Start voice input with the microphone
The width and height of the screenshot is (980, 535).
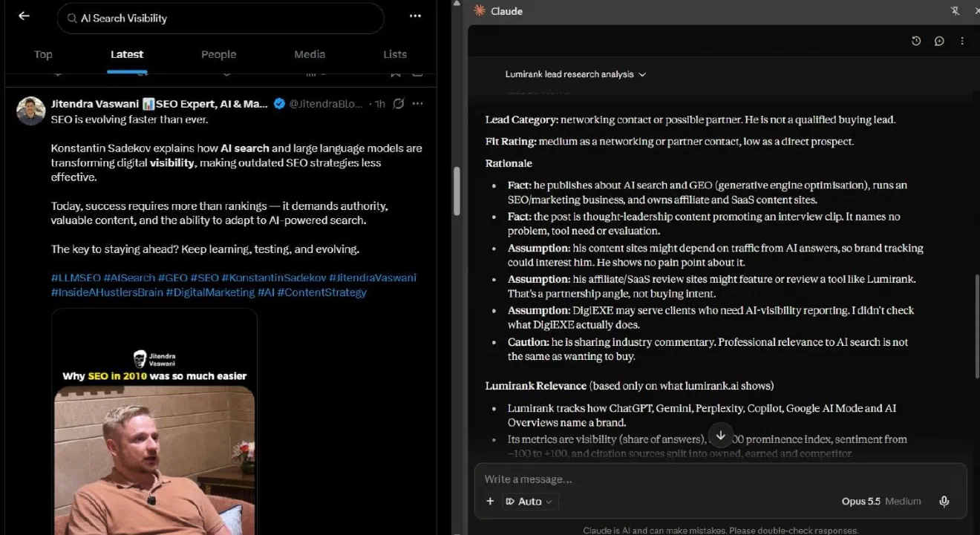pyautogui.click(x=944, y=502)
